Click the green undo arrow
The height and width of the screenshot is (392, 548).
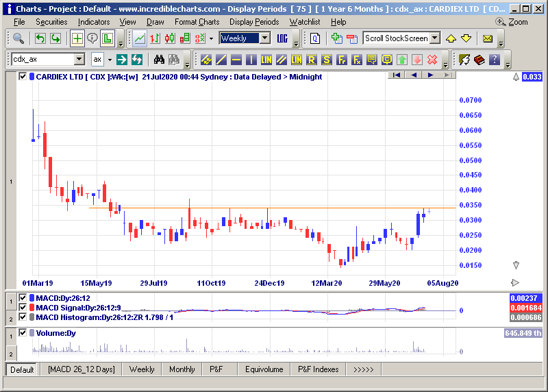tap(40, 38)
